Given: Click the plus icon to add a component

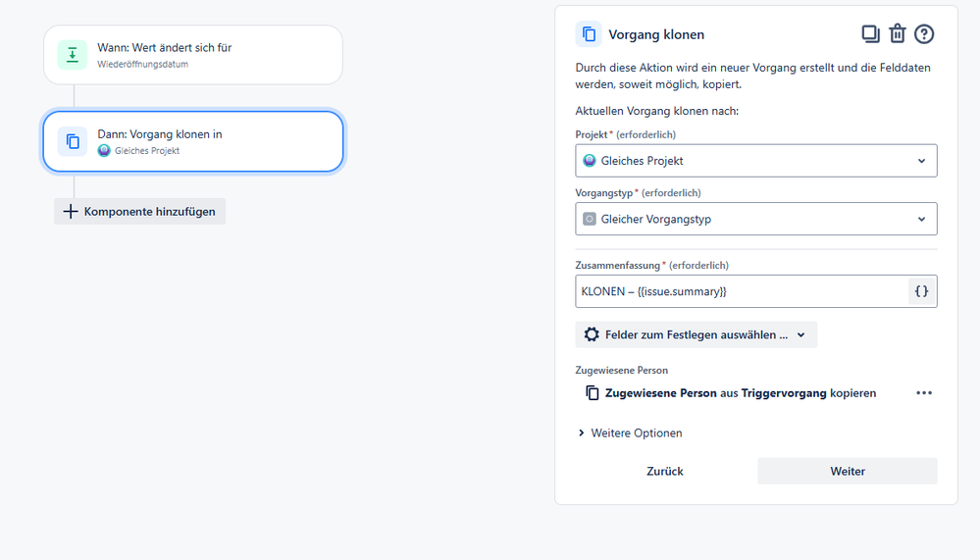Looking at the screenshot, I should click(x=71, y=212).
